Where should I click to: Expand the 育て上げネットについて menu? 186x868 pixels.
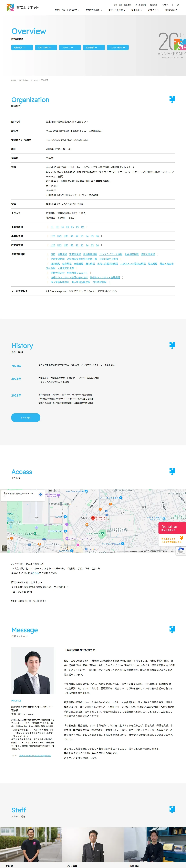[x=67, y=10]
